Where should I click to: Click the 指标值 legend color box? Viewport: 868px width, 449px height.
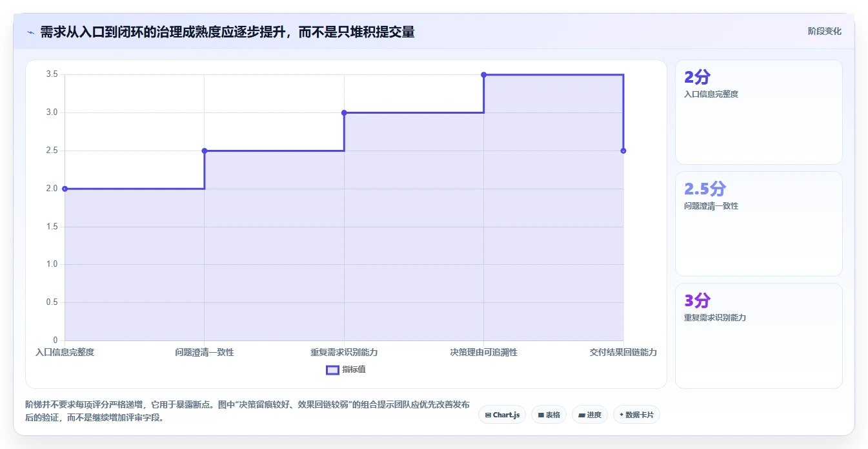(x=332, y=370)
